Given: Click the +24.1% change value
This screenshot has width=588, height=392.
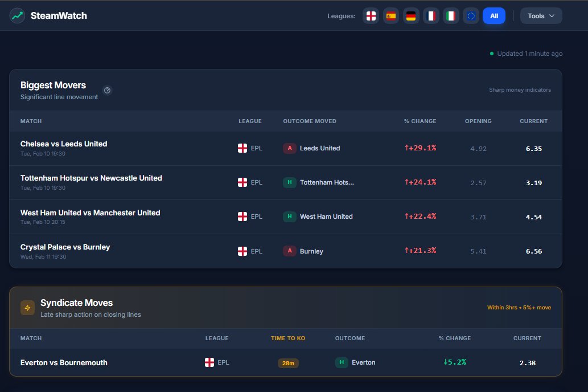Looking at the screenshot, I should pos(421,182).
